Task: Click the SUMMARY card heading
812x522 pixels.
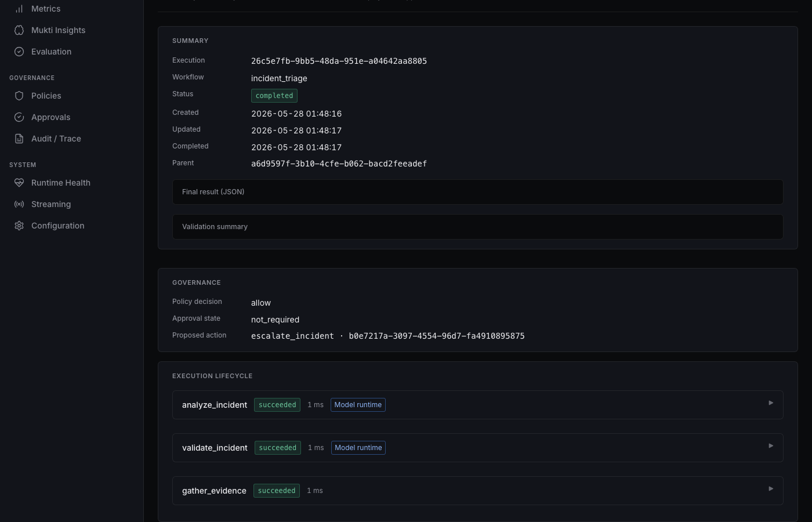Action: tap(190, 41)
